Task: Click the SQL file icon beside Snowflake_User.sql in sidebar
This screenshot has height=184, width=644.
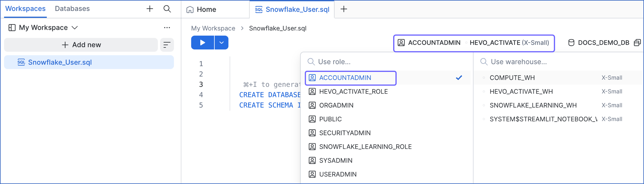Action: pyautogui.click(x=21, y=62)
